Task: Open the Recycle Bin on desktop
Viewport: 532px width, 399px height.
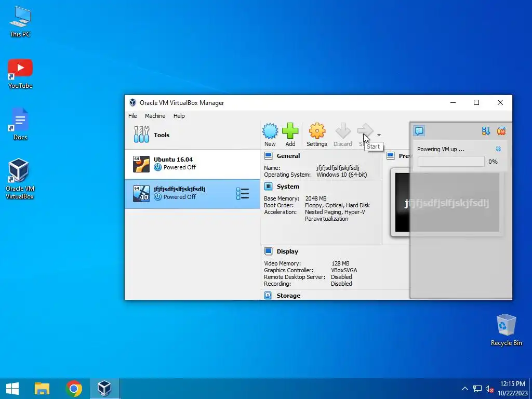Action: pos(506,329)
